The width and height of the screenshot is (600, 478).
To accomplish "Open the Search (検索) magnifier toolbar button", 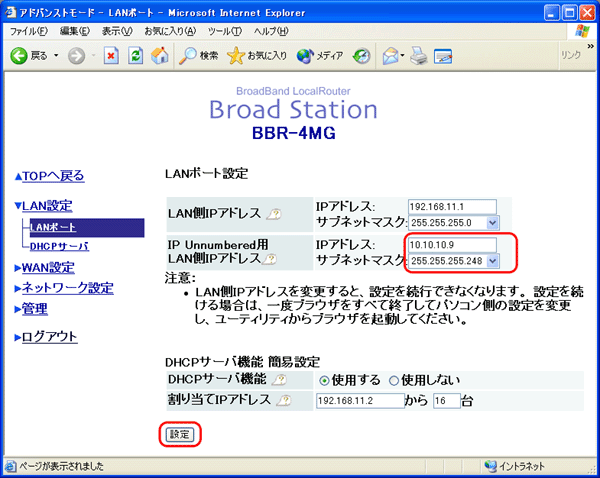I will tap(199, 56).
